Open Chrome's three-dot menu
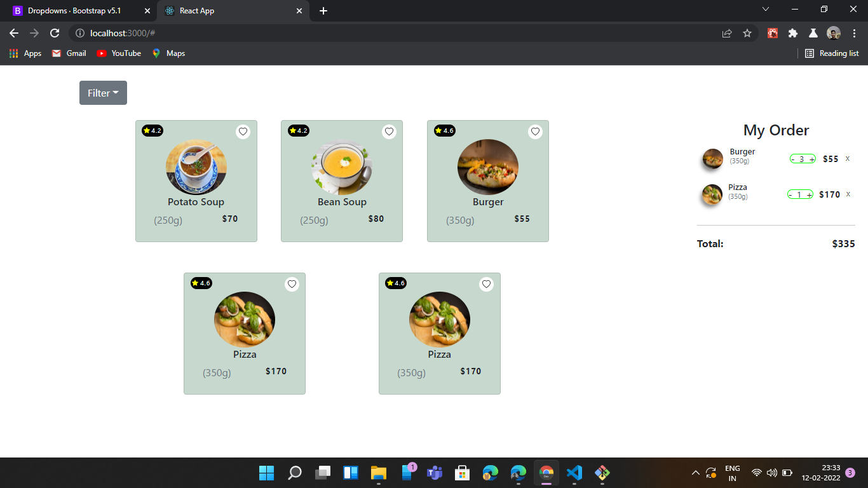 pos(854,32)
